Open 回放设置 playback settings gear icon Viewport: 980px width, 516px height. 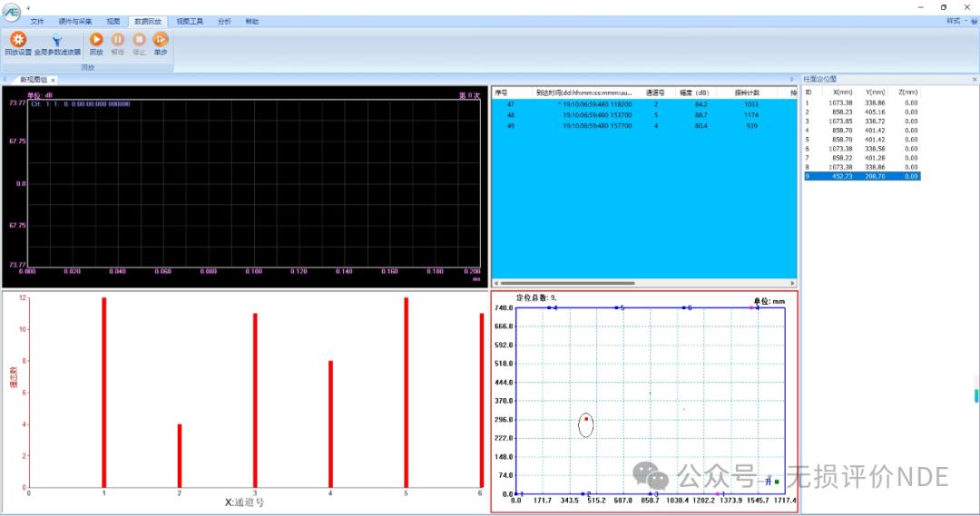click(x=18, y=40)
